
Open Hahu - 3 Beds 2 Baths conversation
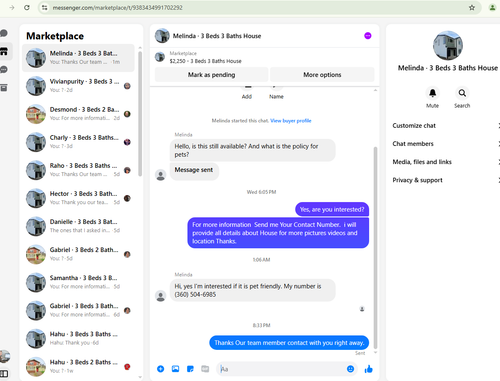[x=78, y=366]
